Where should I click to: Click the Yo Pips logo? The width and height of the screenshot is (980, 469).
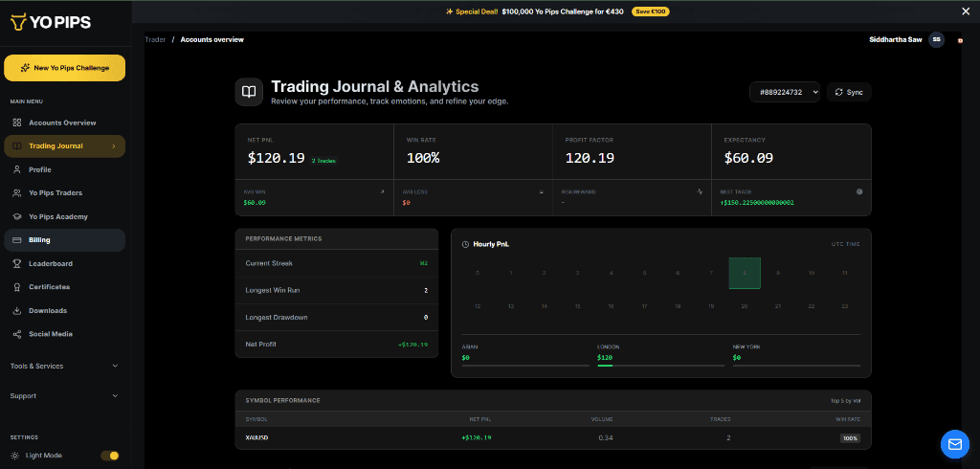[51, 23]
